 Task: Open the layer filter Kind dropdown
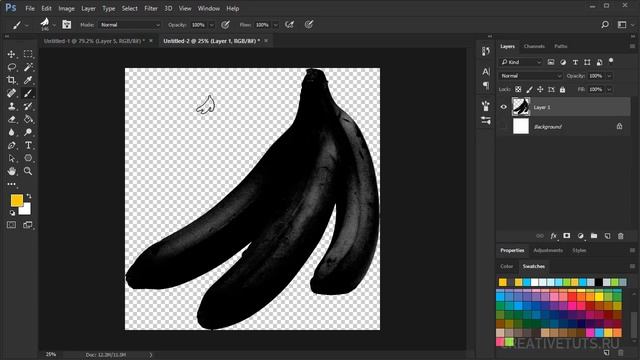tap(520, 62)
